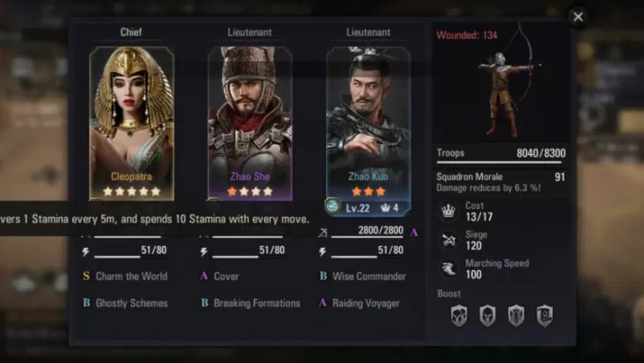The image size is (644, 363).
Task: Select the fourth Boost shield icon
Action: (x=545, y=316)
